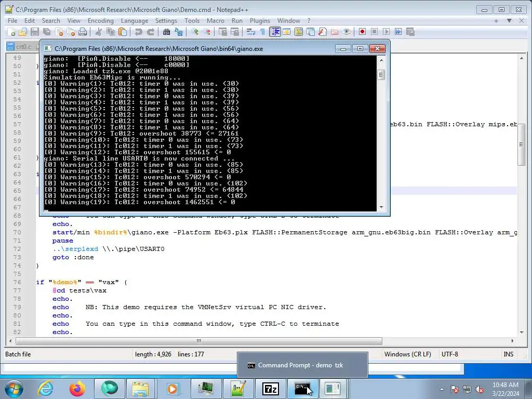Launch Firefox from the taskbar

[x=77, y=389]
